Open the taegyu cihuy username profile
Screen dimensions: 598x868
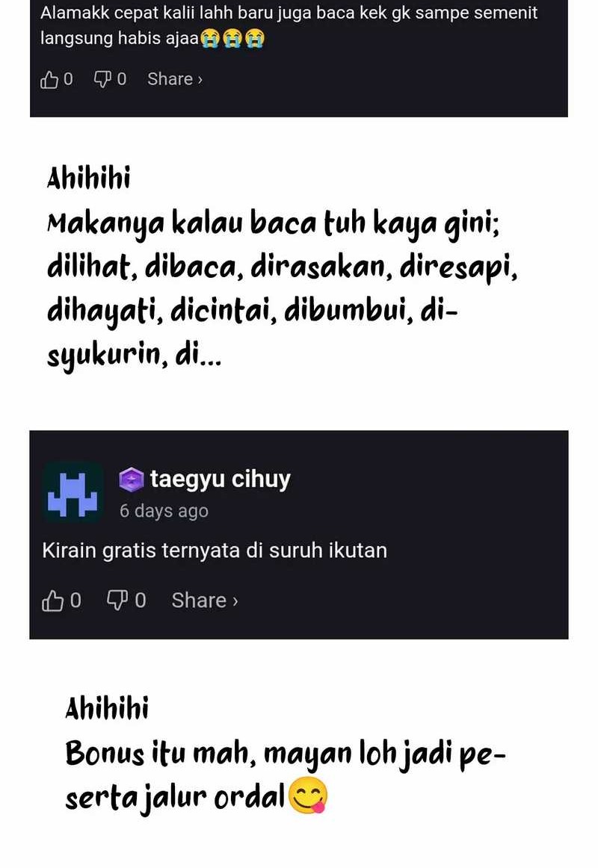point(220,480)
